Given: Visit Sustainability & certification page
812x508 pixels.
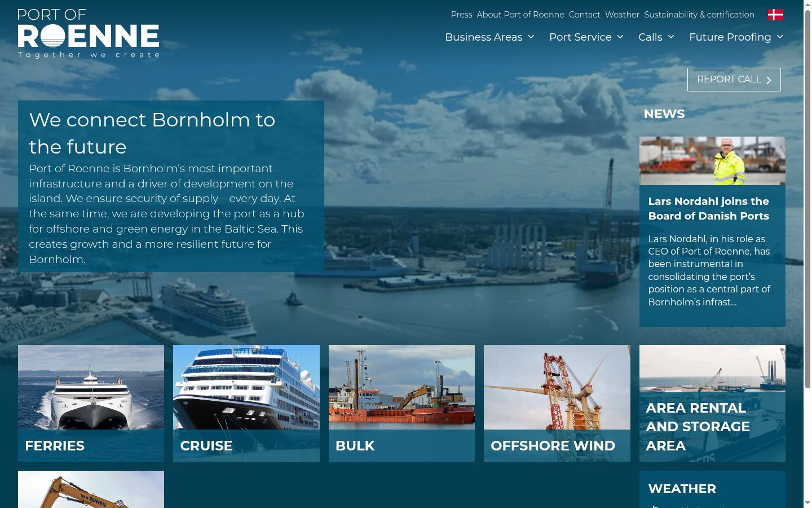Looking at the screenshot, I should pyautogui.click(x=699, y=15).
